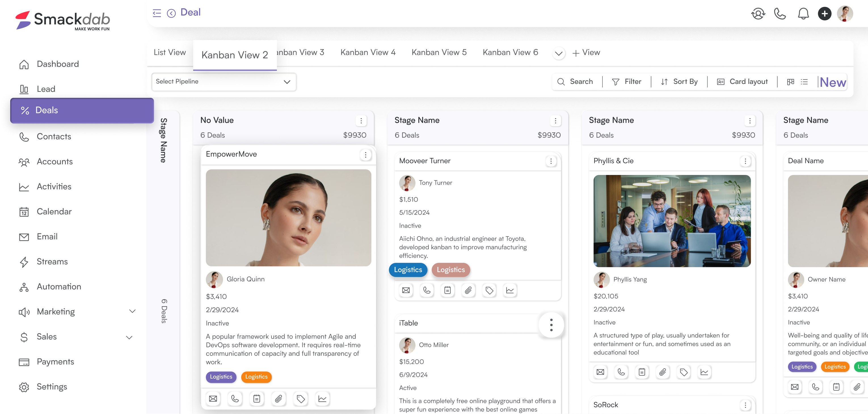Open the hidden kanban views chevron
This screenshot has height=414, width=868.
(558, 53)
